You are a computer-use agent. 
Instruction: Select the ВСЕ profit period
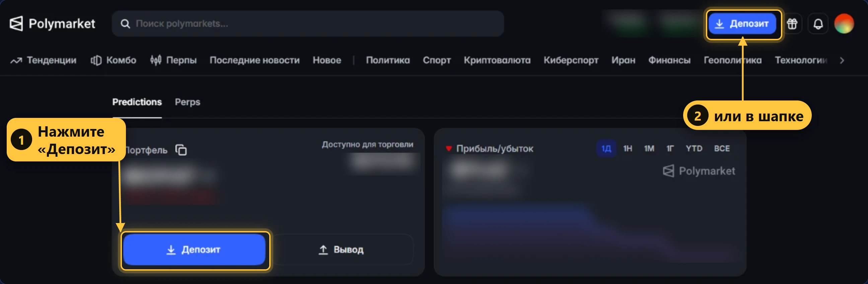[x=722, y=149]
